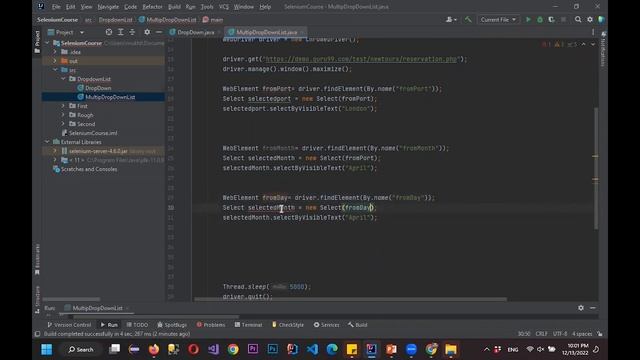Open the user account icon dropdown
The image size is (640, 360).
pos(451,19)
